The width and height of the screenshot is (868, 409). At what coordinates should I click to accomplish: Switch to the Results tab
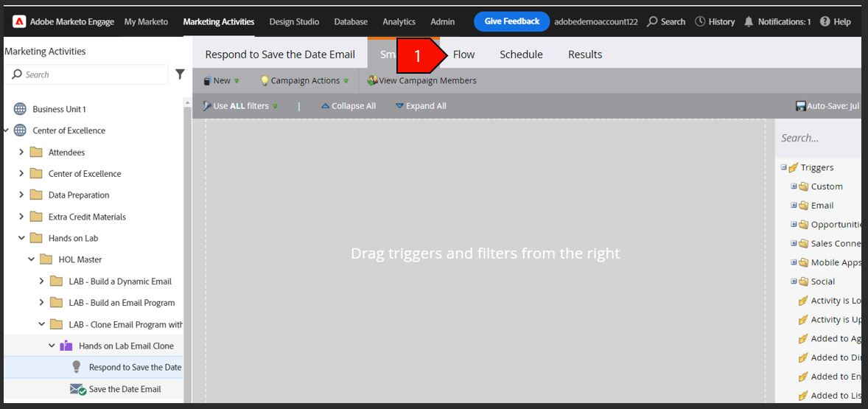(x=585, y=55)
